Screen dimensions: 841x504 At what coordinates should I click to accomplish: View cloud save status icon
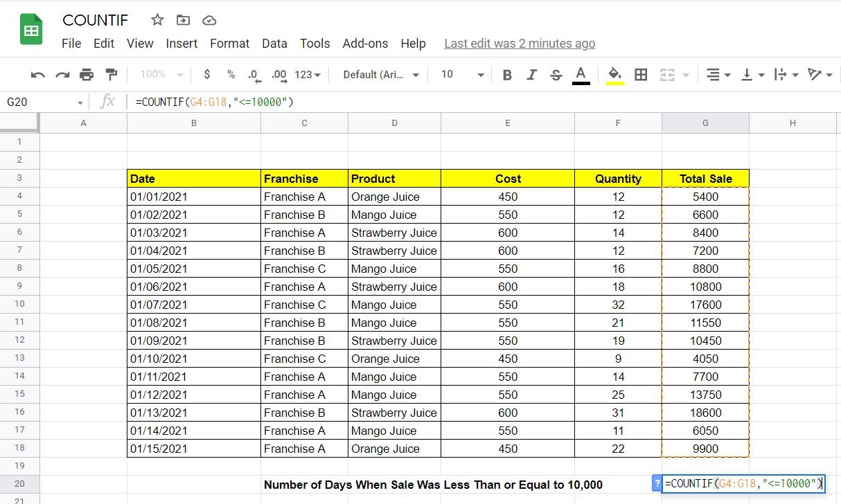point(209,20)
